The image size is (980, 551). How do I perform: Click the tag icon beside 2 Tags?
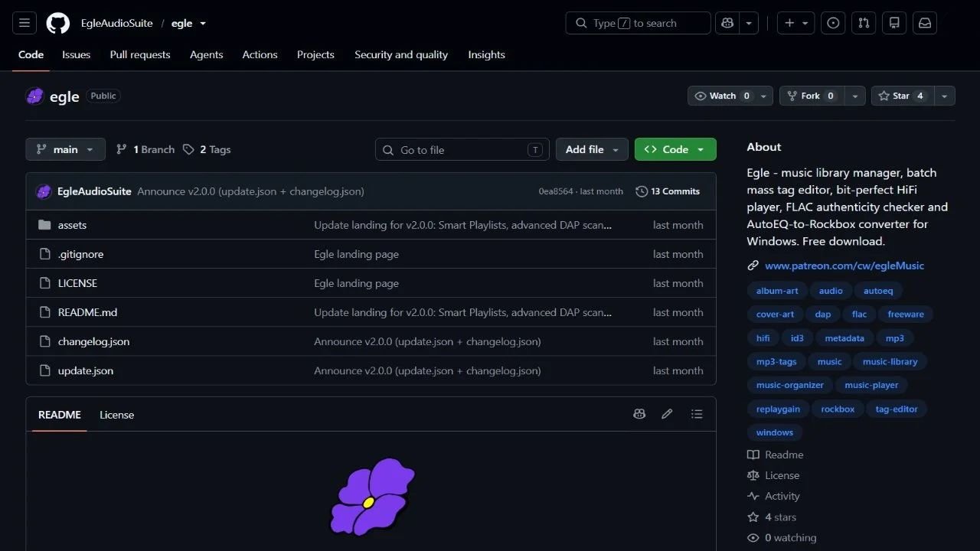pos(188,149)
